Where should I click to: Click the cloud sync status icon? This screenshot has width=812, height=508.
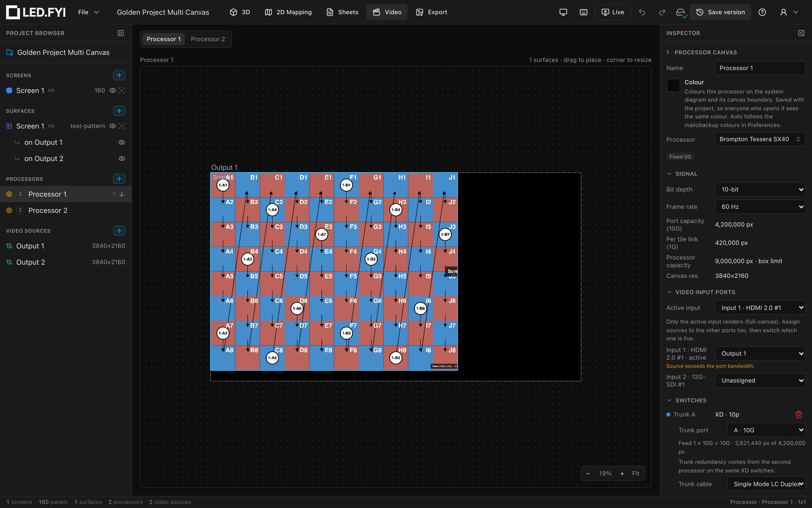(681, 12)
